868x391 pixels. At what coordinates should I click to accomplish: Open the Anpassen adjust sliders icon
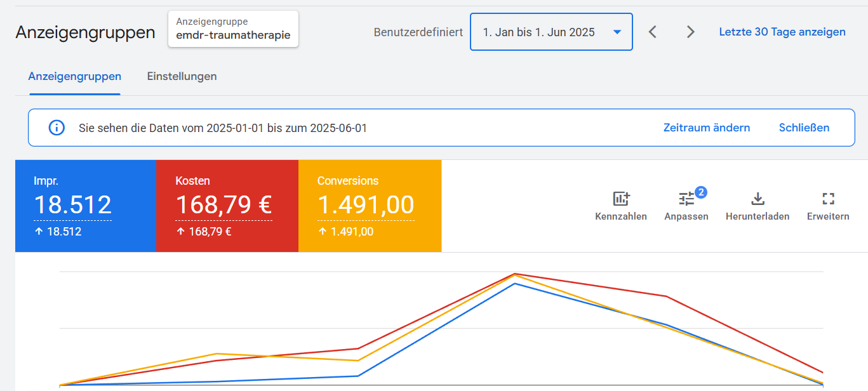pyautogui.click(x=686, y=199)
